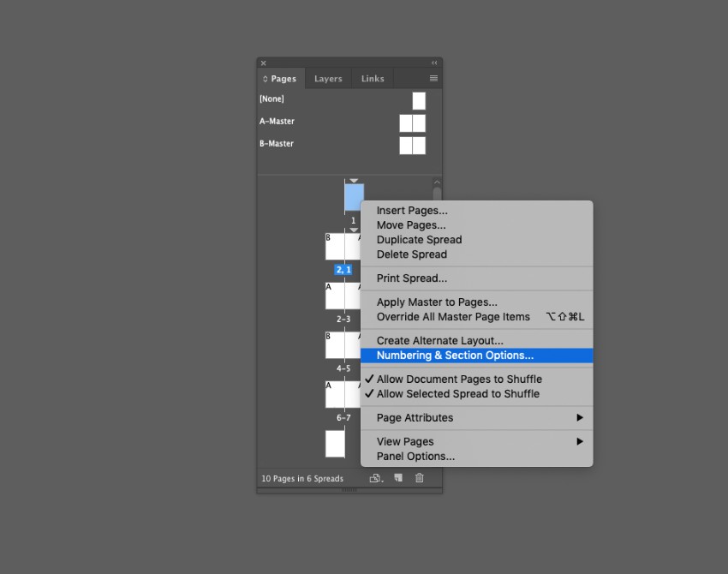This screenshot has height=574, width=728.
Task: Click the A-Master label
Action: point(277,121)
